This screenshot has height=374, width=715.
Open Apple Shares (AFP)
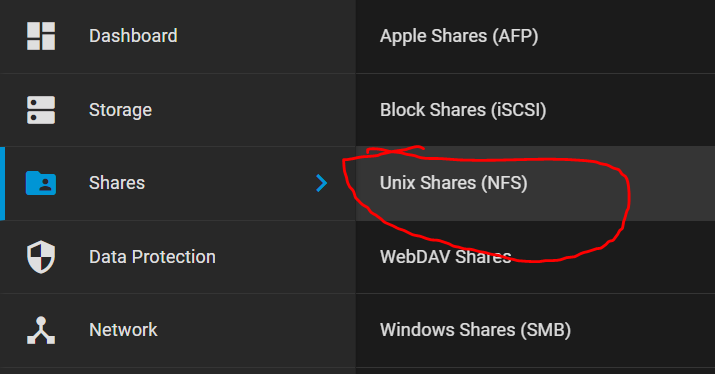pyautogui.click(x=459, y=36)
